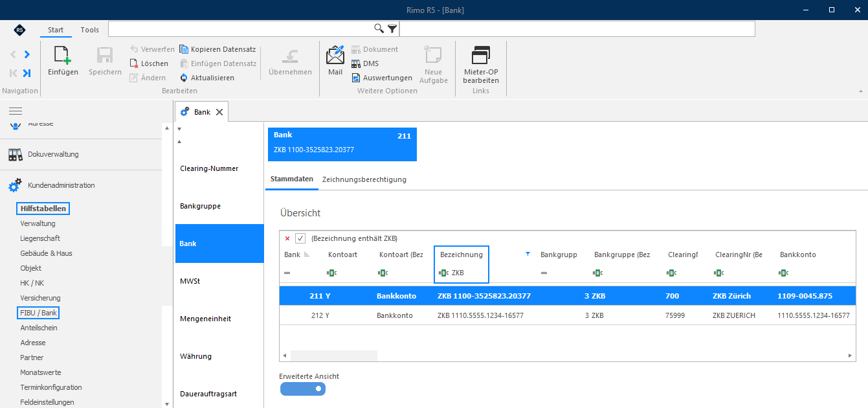Click clearing cell ZKB Zürich
Image resolution: width=868 pixels, height=408 pixels.
click(731, 296)
